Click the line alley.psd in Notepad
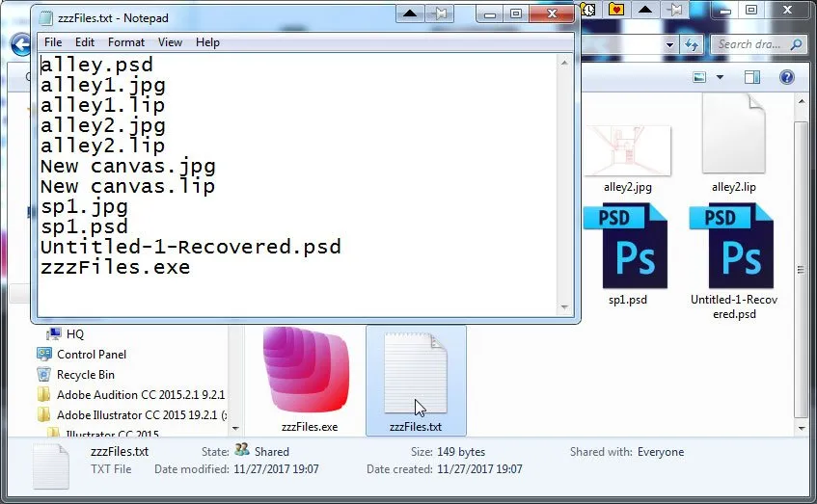This screenshot has width=817, height=504. click(x=96, y=66)
